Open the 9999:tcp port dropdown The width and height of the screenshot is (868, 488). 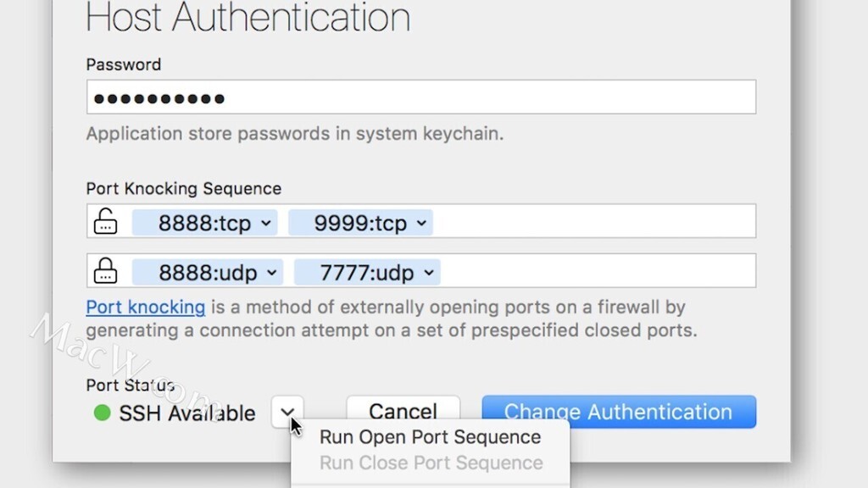(360, 223)
